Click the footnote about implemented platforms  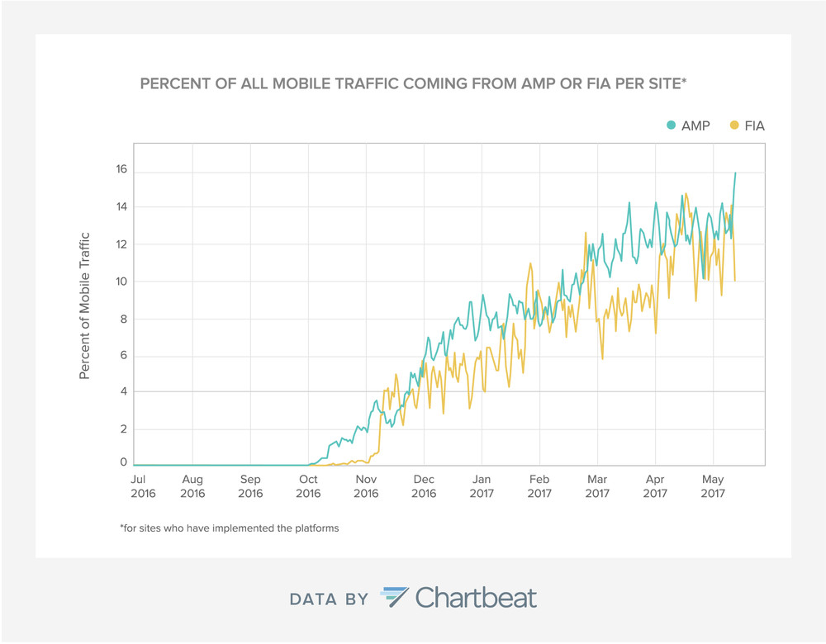(x=229, y=528)
